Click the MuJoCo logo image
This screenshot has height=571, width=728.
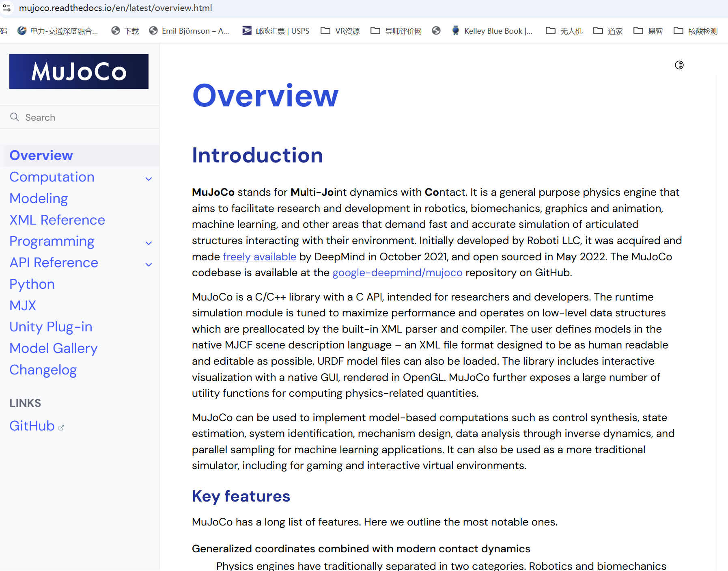click(x=79, y=71)
